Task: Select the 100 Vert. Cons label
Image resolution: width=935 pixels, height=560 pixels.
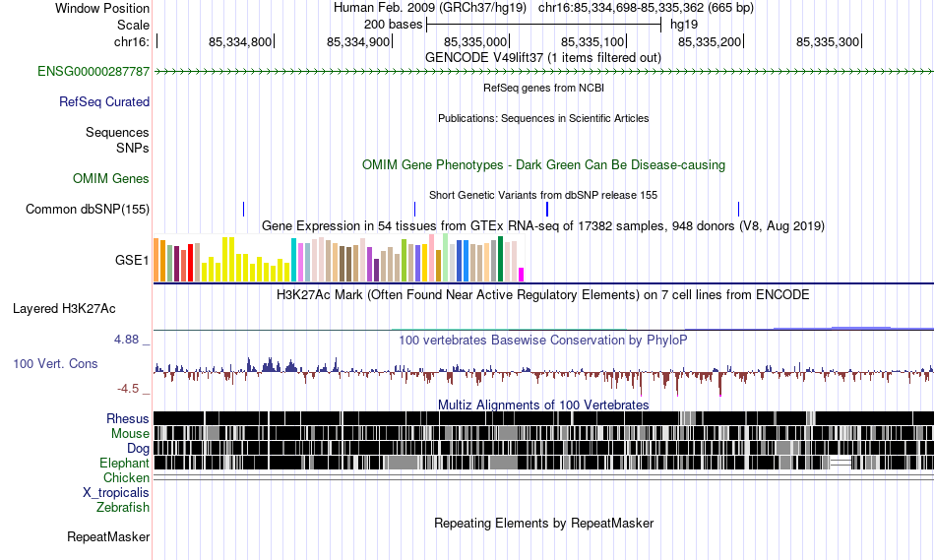Action: coord(55,364)
